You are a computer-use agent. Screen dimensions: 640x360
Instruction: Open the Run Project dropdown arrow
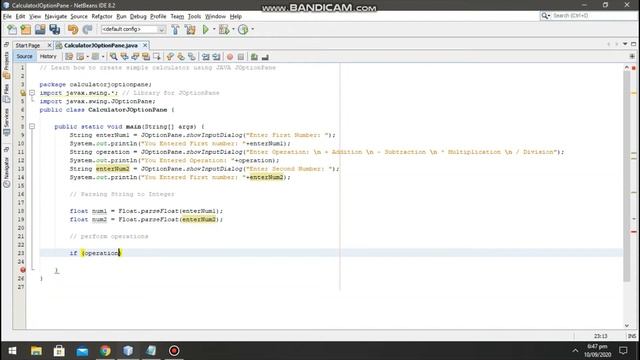214,29
